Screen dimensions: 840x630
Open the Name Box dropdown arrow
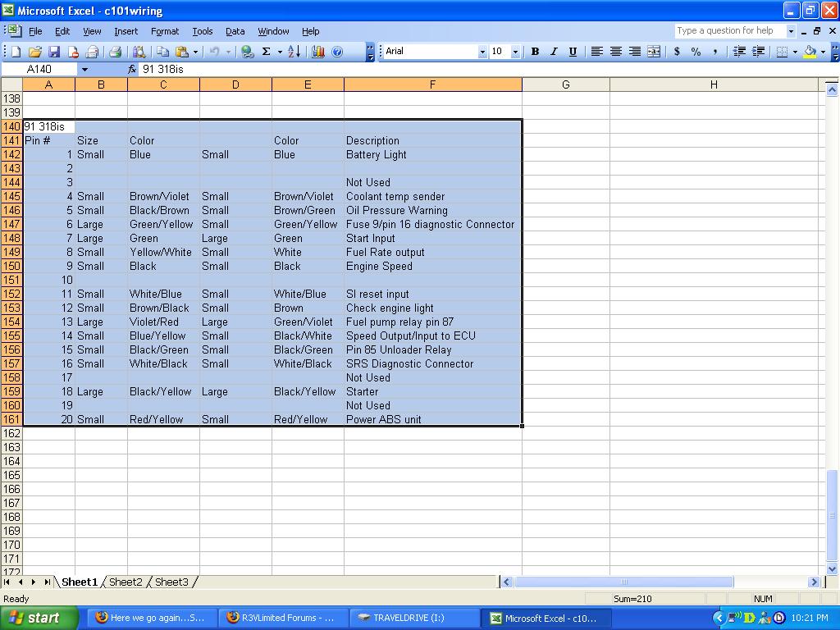84,70
